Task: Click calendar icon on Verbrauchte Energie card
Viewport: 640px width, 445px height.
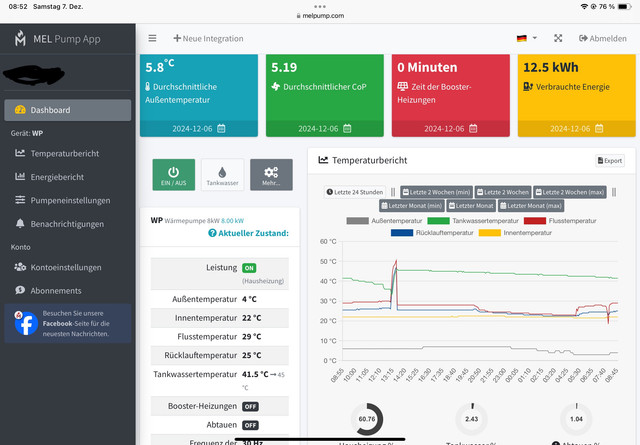Action: [x=599, y=129]
